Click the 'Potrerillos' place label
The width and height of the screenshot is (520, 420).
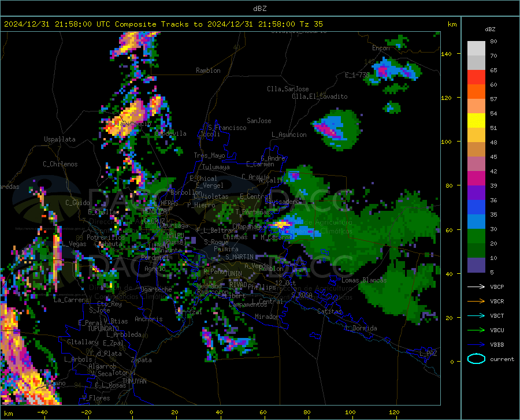click(x=106, y=237)
